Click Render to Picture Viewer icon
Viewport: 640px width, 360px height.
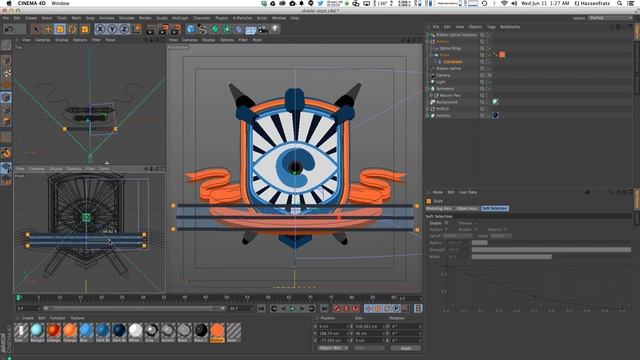[164, 29]
